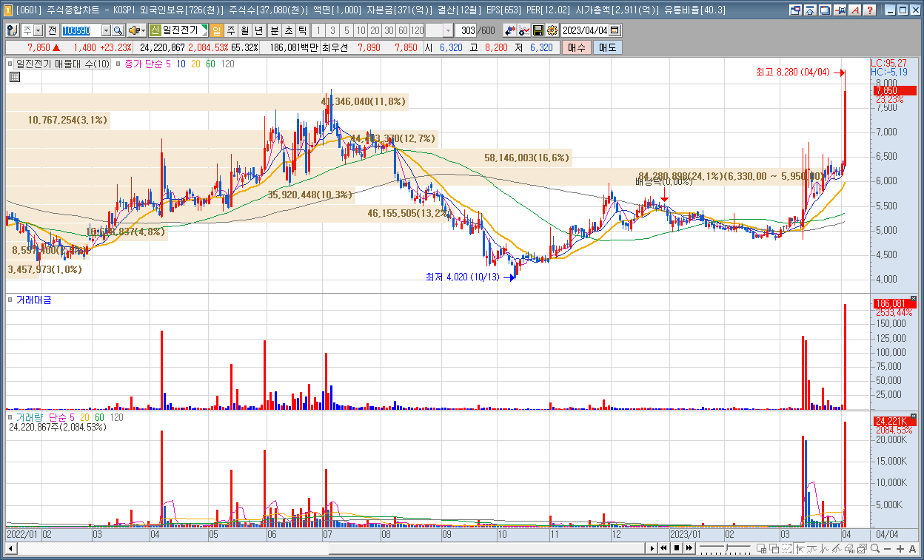The image size is (924, 560).
Task: Close the 거래대금 panel with its x
Action: pyautogui.click(x=913, y=299)
